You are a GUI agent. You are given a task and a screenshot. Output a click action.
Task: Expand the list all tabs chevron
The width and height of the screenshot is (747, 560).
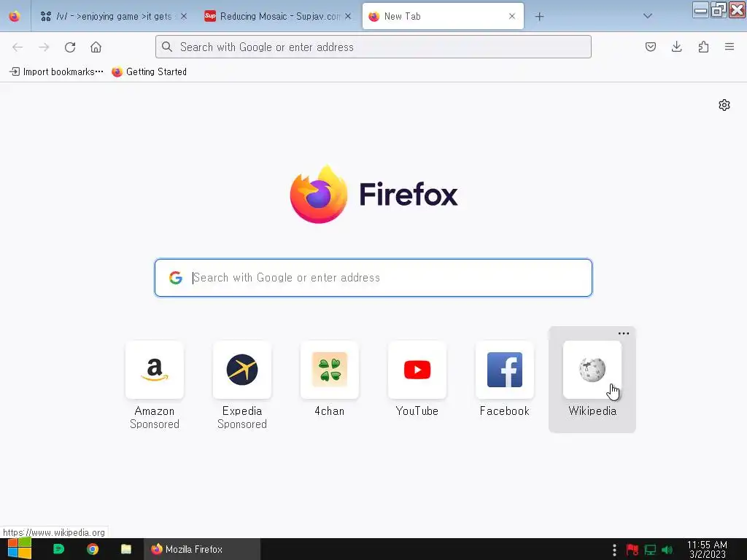(648, 16)
